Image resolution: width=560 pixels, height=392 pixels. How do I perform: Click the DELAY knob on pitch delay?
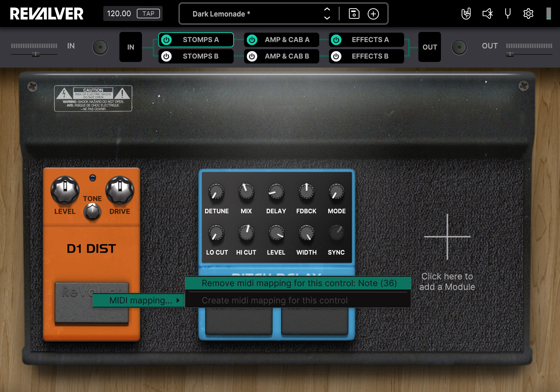[276, 192]
